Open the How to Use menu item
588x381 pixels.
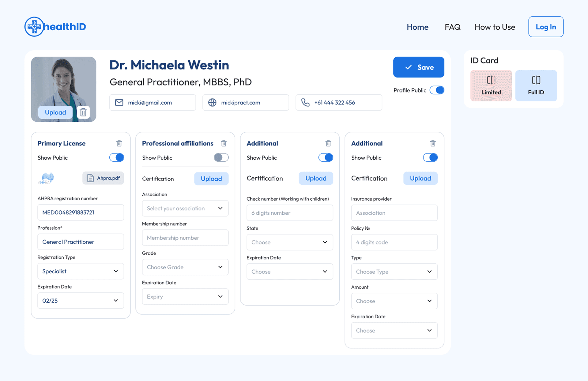point(494,27)
